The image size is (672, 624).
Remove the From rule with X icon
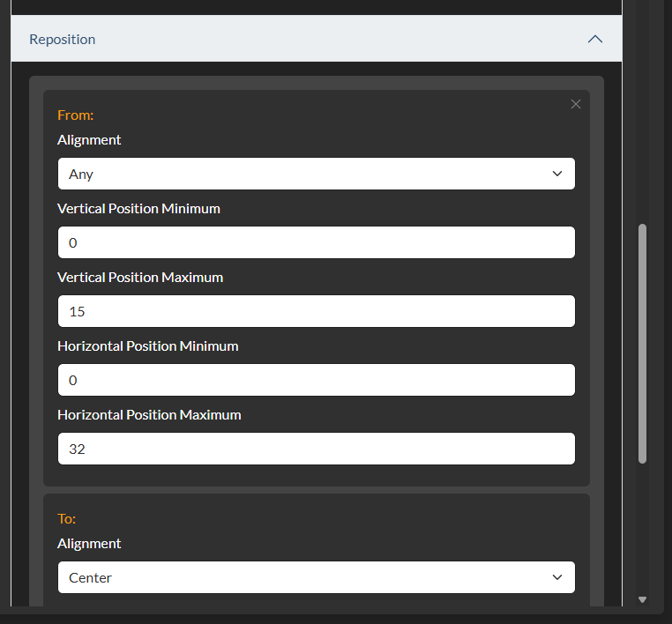(576, 104)
